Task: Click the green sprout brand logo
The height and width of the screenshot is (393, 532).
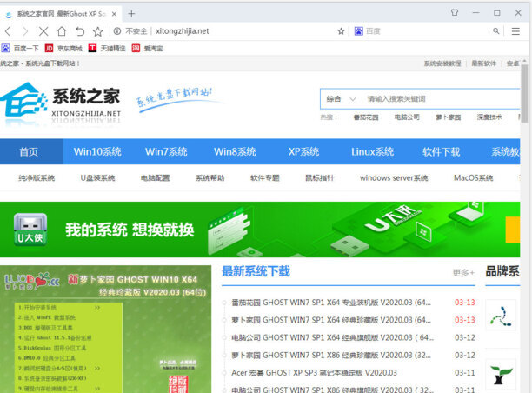Action: [501, 375]
